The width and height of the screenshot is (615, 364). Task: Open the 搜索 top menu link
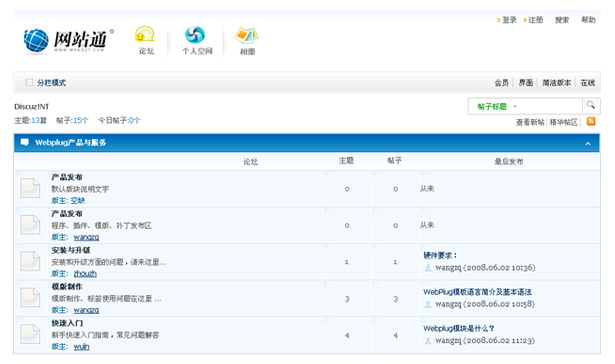point(562,20)
